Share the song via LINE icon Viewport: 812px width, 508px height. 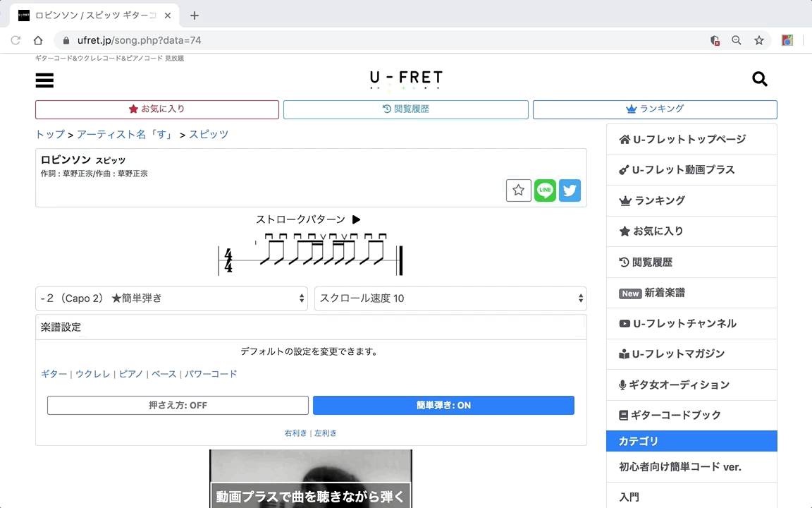coord(545,190)
